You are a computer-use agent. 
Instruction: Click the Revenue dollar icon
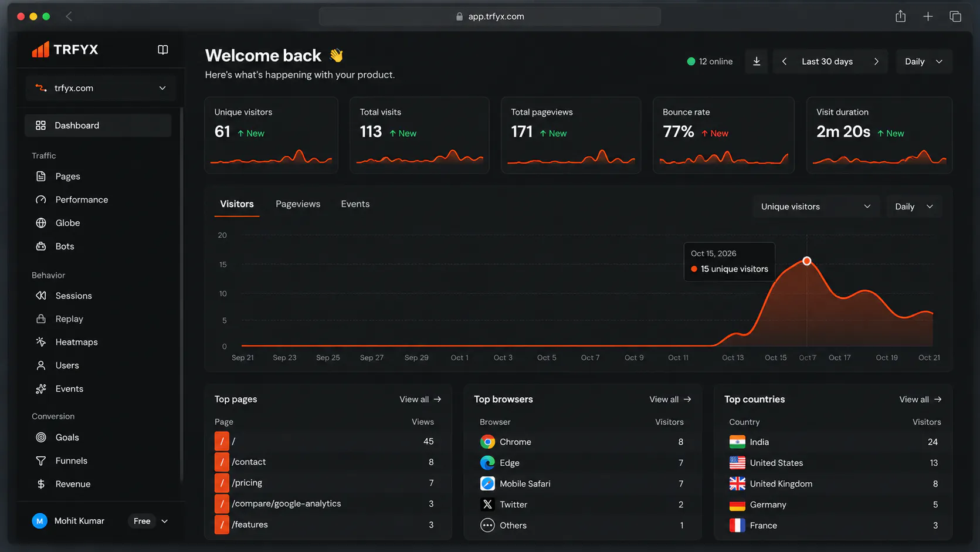41,484
